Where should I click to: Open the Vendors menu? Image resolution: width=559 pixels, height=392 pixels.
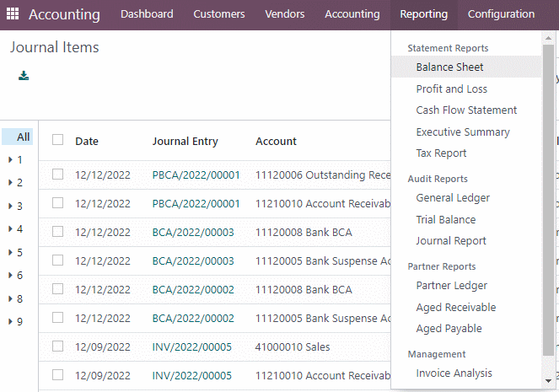click(x=284, y=14)
